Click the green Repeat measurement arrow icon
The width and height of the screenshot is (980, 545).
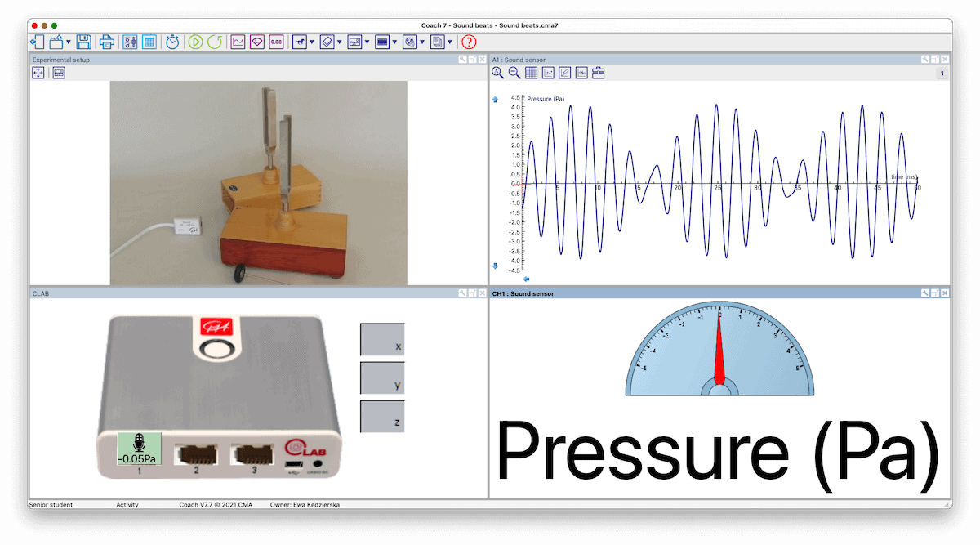click(x=214, y=42)
